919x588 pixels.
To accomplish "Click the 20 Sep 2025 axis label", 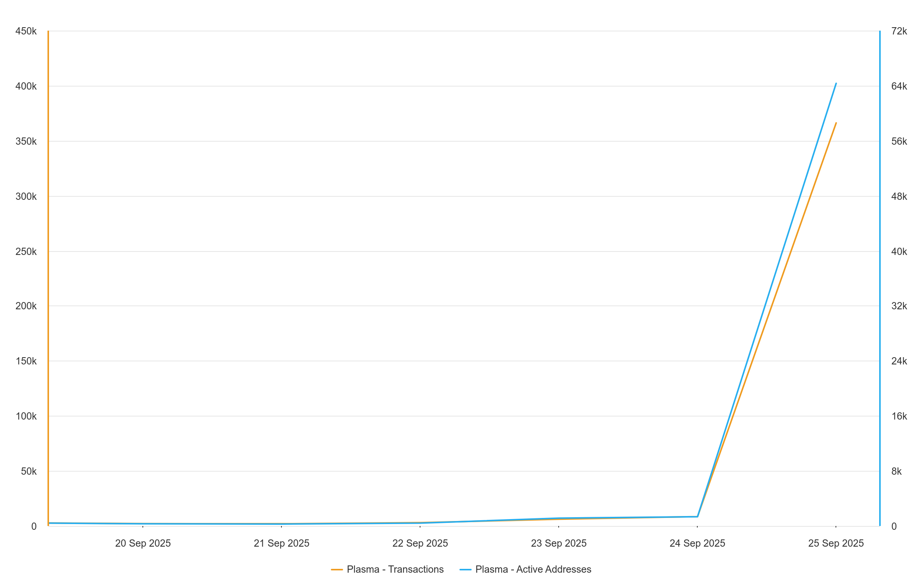I will click(x=143, y=543).
